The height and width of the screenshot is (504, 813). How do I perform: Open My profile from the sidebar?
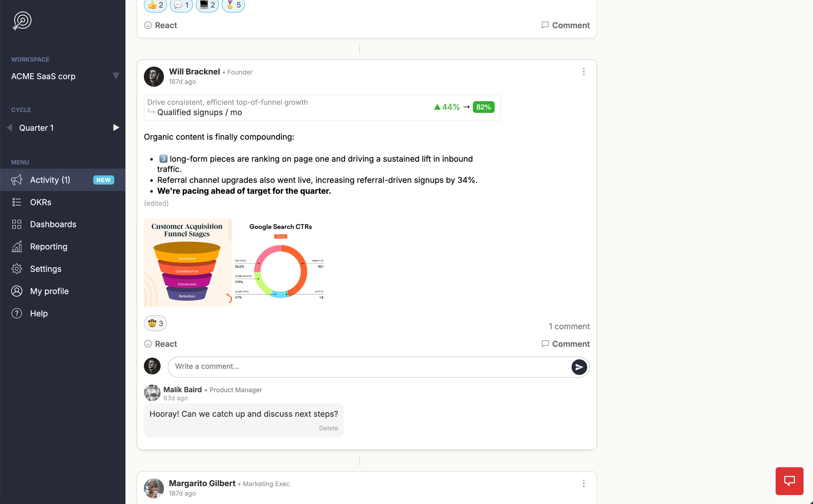63,291
